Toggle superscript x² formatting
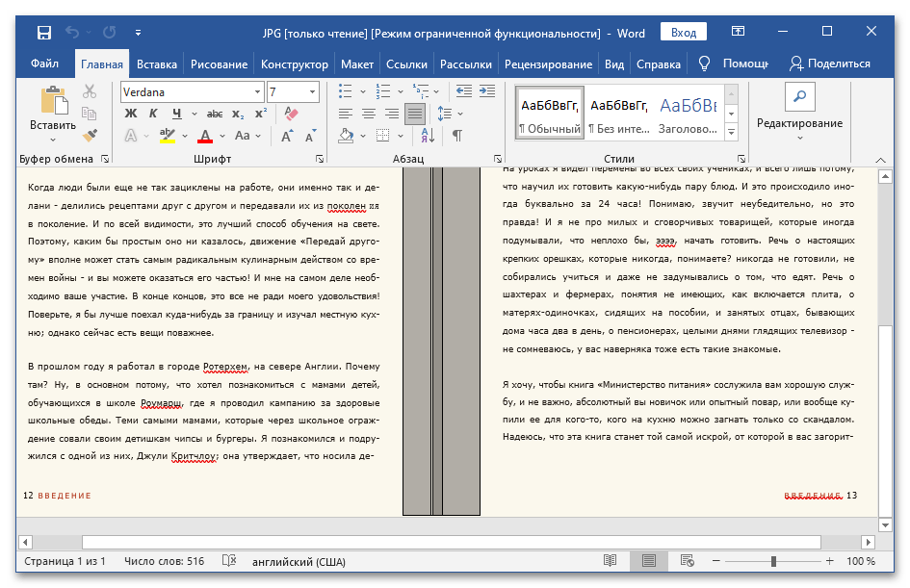 click(x=261, y=114)
